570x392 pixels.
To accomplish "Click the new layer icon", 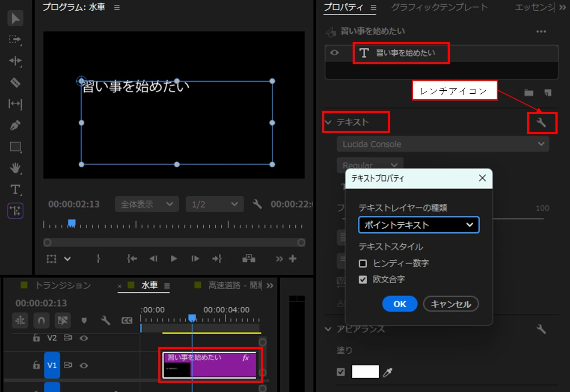I will click(x=548, y=92).
